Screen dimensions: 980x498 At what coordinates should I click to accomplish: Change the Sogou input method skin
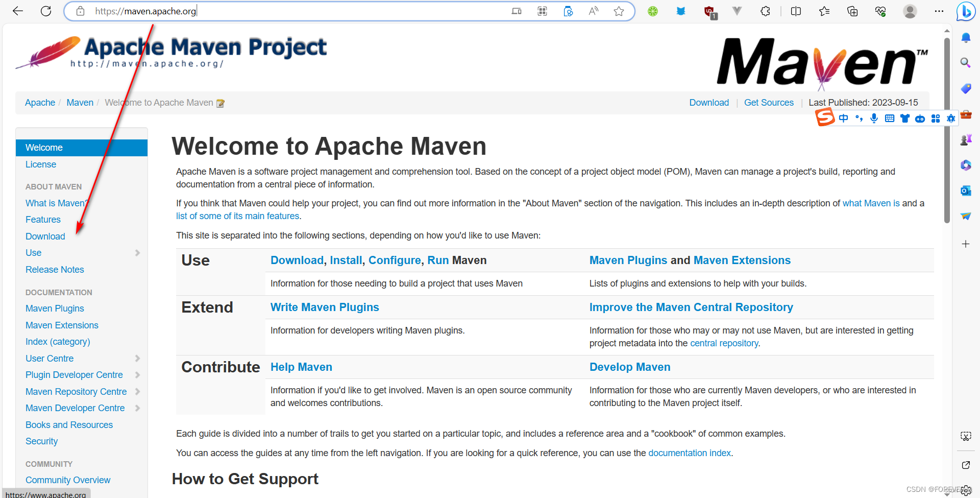click(905, 118)
